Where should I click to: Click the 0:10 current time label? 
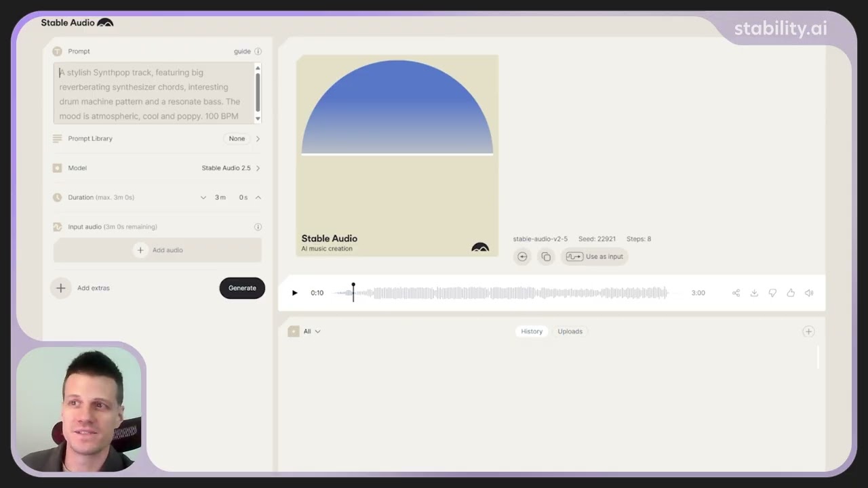pyautogui.click(x=317, y=293)
